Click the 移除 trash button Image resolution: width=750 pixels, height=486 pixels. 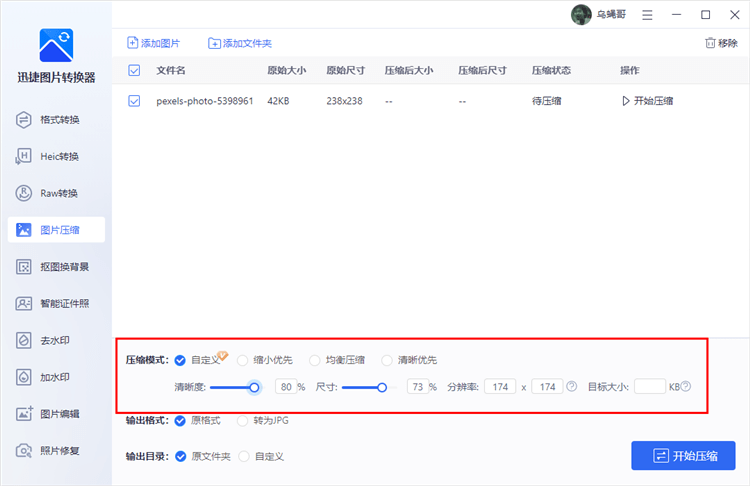pos(721,43)
